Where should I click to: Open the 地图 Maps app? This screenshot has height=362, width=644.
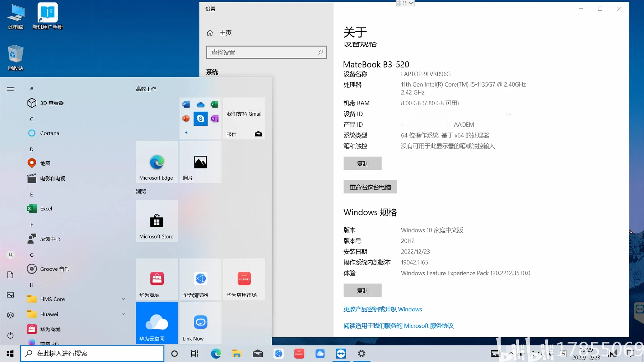[46, 163]
